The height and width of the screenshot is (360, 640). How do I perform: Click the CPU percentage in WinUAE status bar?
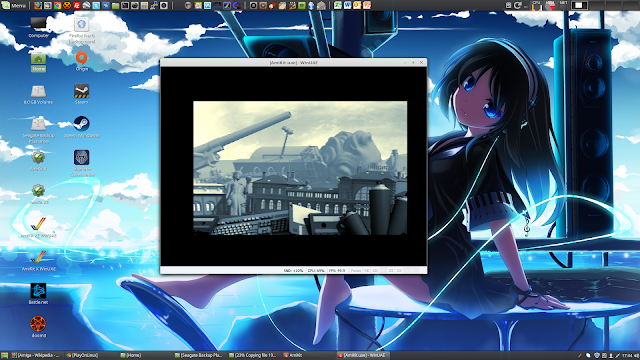point(316,270)
